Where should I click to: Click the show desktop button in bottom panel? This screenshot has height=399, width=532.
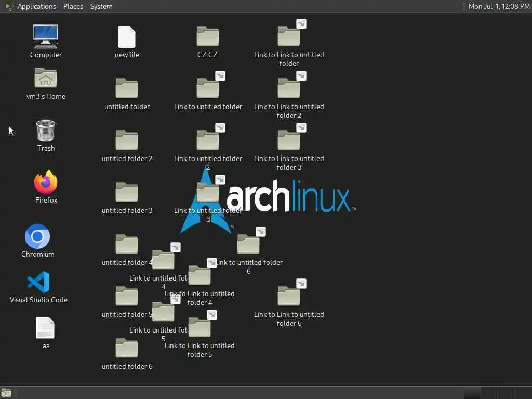(6, 393)
